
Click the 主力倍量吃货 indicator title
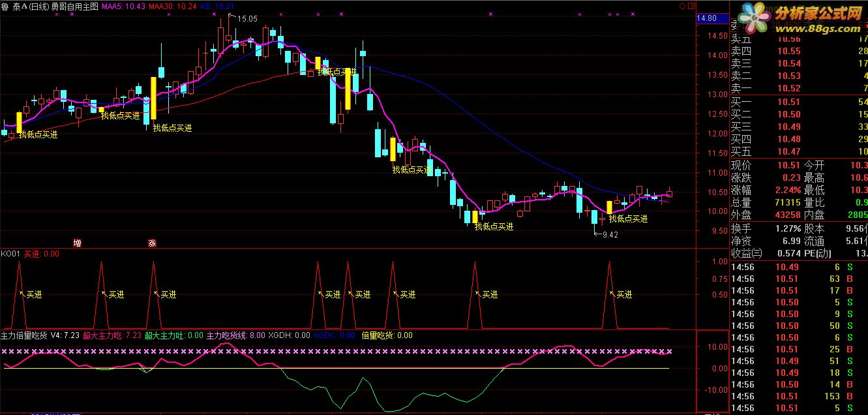click(24, 335)
